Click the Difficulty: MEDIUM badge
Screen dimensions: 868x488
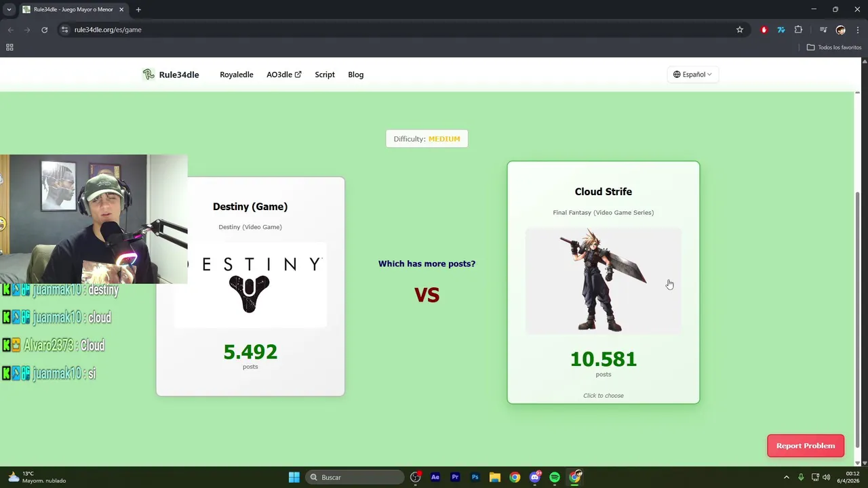pyautogui.click(x=427, y=139)
